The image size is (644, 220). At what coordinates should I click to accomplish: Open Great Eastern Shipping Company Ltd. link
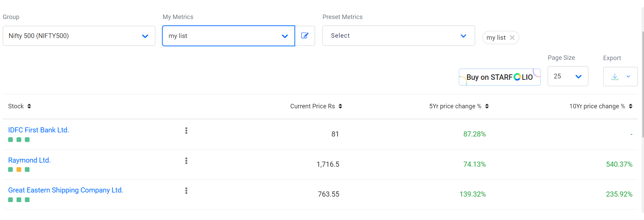coord(65,190)
